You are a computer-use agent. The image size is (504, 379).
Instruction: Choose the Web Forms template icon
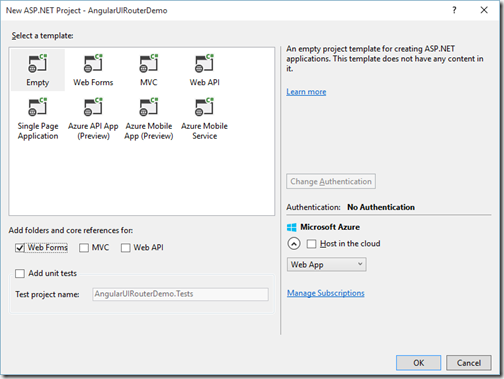coord(93,63)
